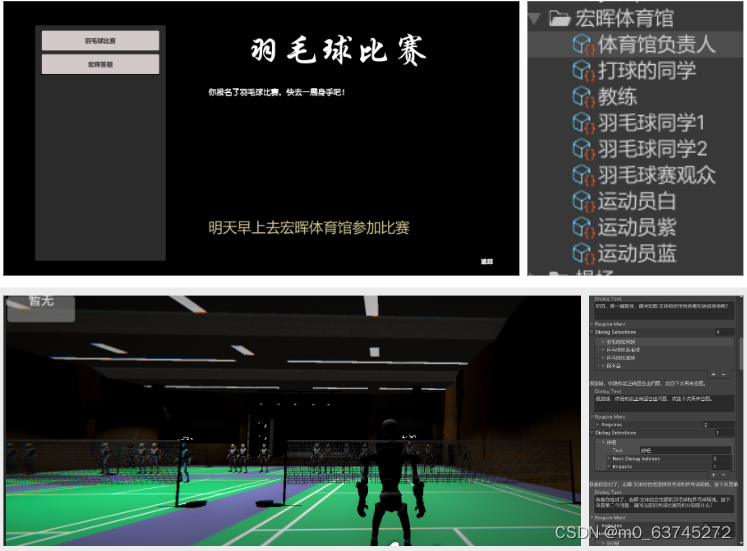Viewport: 747px width, 551px height.
Task: Click the inspector vertical scrollbar
Action: tap(741, 353)
